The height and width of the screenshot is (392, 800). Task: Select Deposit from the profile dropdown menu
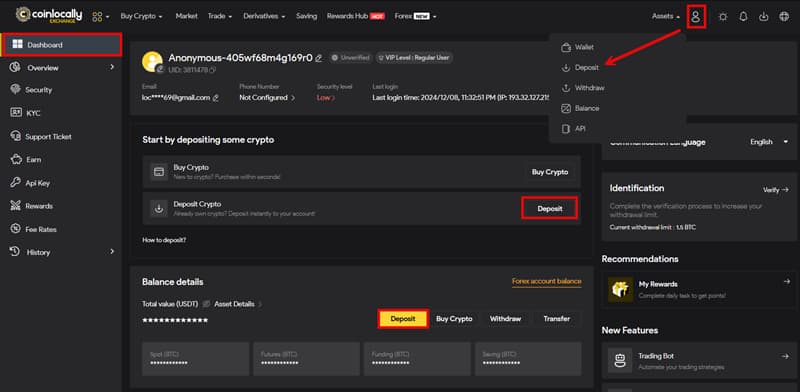tap(580, 67)
